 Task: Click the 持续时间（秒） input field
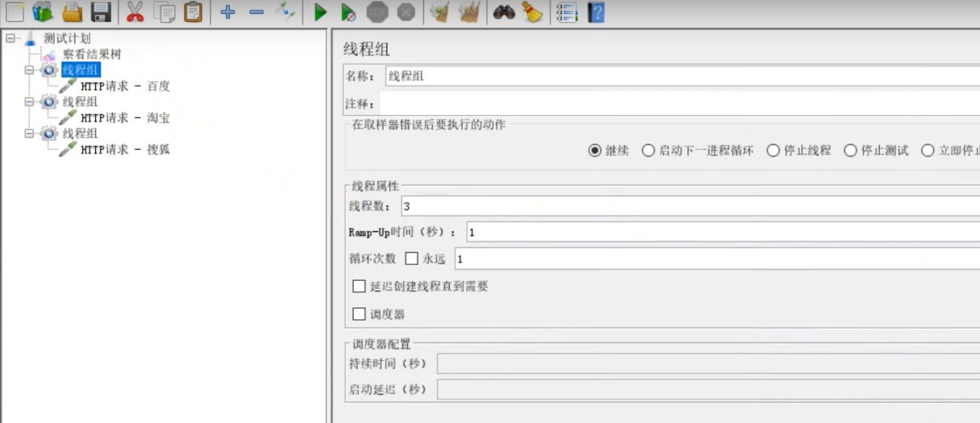click(x=708, y=364)
